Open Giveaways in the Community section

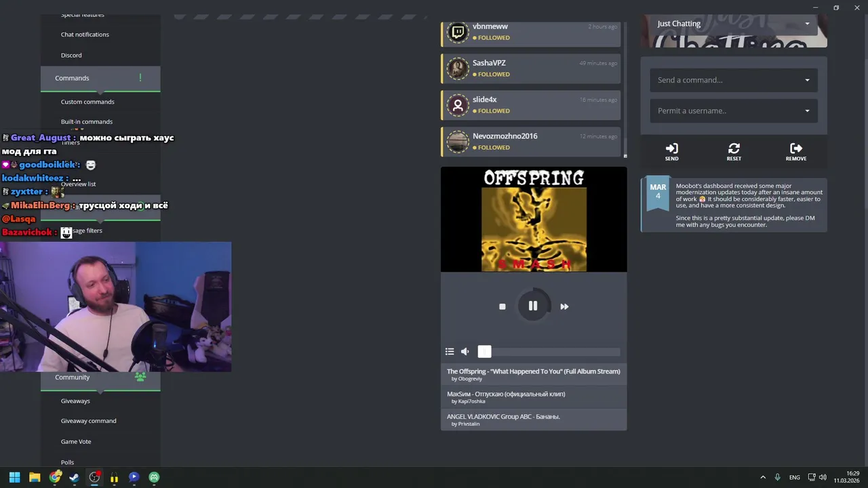point(75,401)
